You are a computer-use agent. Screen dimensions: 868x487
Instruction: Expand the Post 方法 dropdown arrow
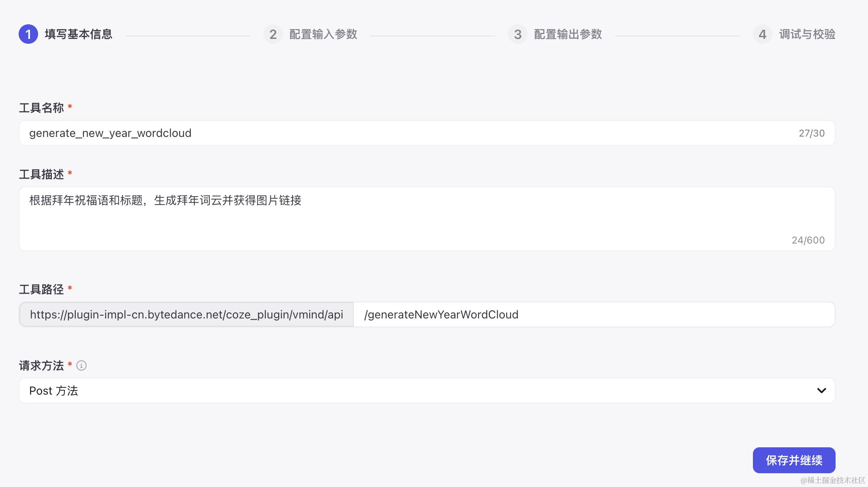click(x=821, y=391)
